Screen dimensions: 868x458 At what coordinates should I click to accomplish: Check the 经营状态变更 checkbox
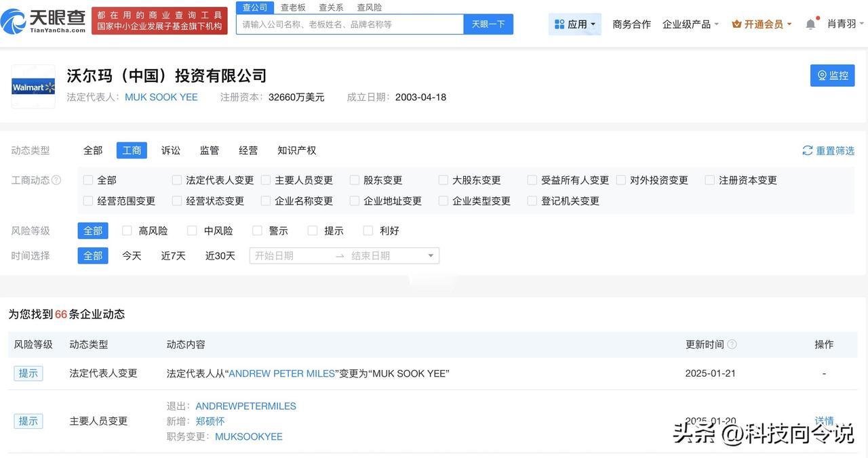(177, 201)
